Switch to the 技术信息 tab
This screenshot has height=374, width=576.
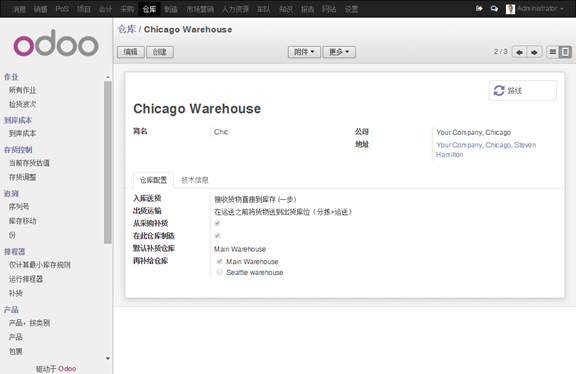pos(195,180)
